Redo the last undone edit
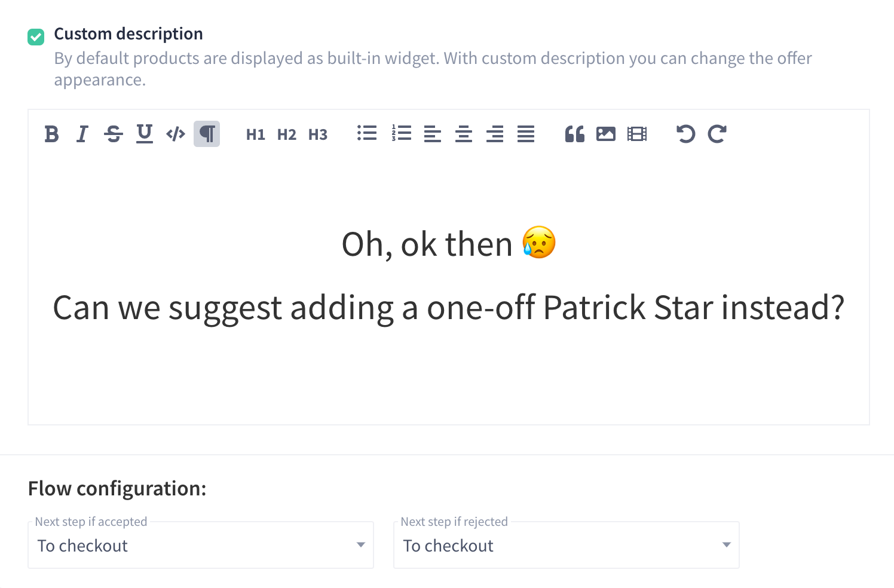 coord(717,134)
